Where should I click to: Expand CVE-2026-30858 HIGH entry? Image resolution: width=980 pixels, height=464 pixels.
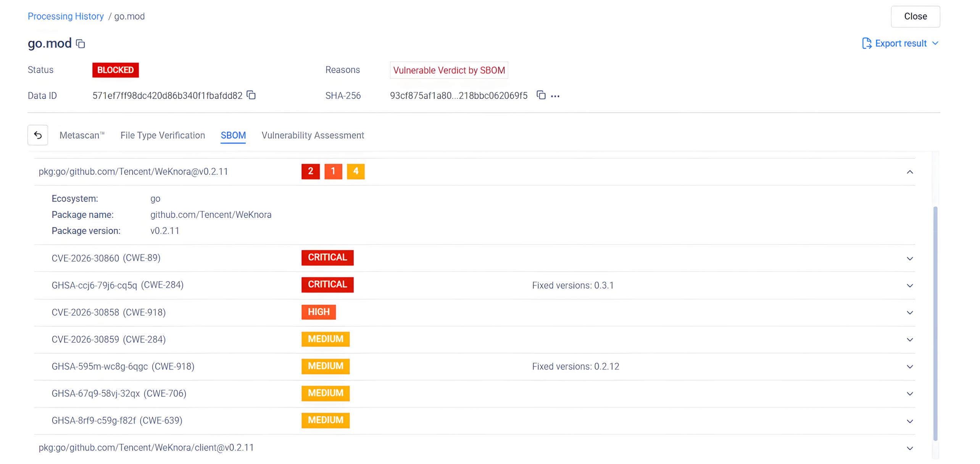coord(909,313)
